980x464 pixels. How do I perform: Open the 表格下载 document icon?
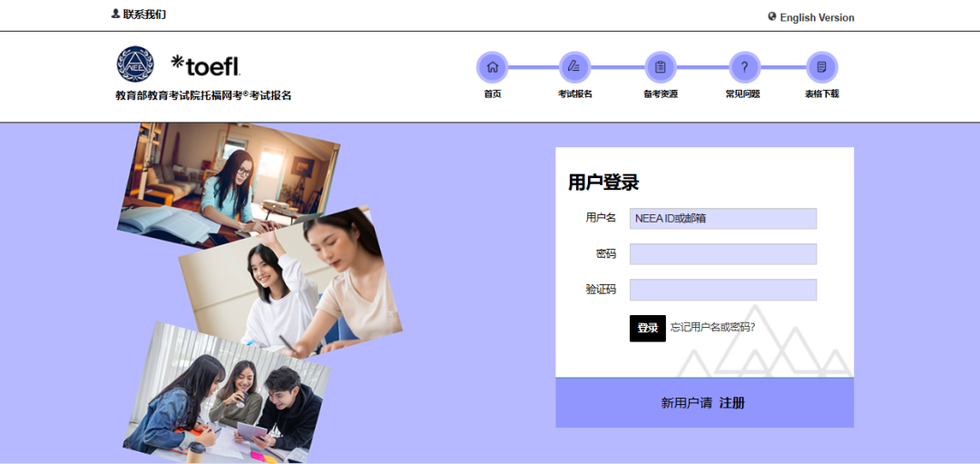point(822,67)
